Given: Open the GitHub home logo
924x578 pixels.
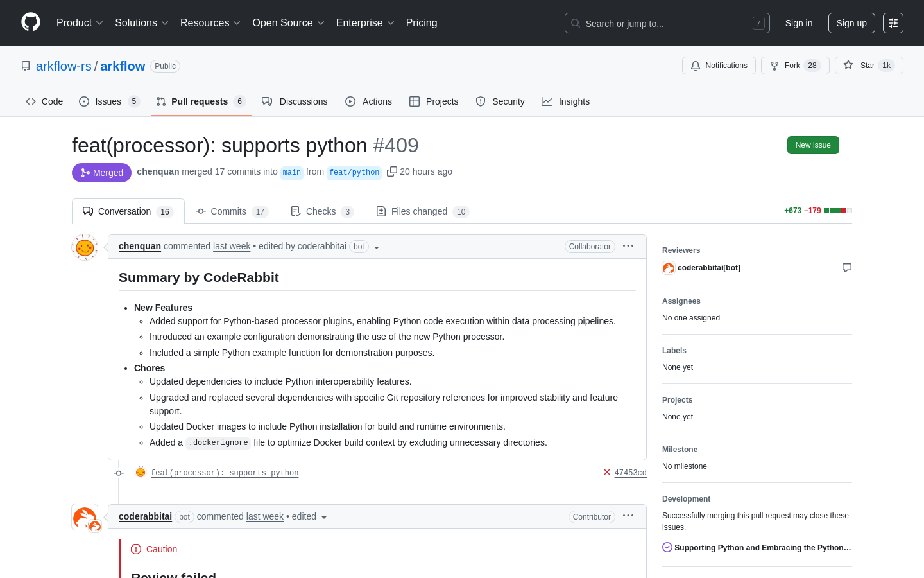Looking at the screenshot, I should [31, 22].
